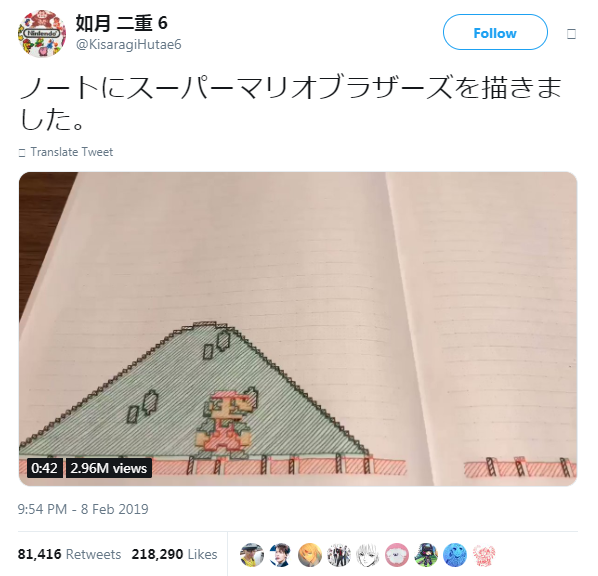Open the tweet options caret menu
Screen dimensions: 598x576
click(x=571, y=34)
